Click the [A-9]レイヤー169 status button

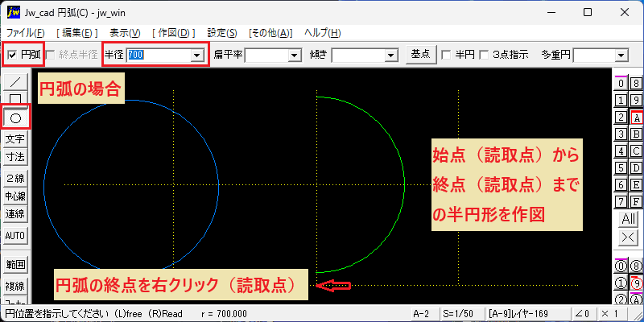click(527, 314)
